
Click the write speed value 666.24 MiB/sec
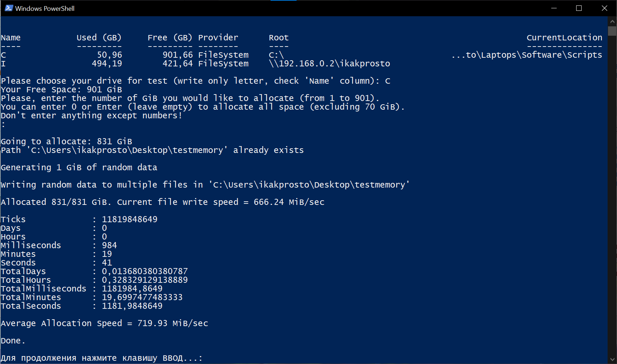tap(289, 202)
